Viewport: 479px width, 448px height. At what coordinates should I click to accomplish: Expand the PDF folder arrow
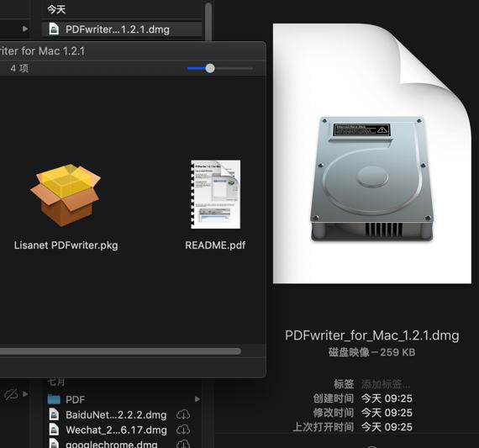point(197,399)
